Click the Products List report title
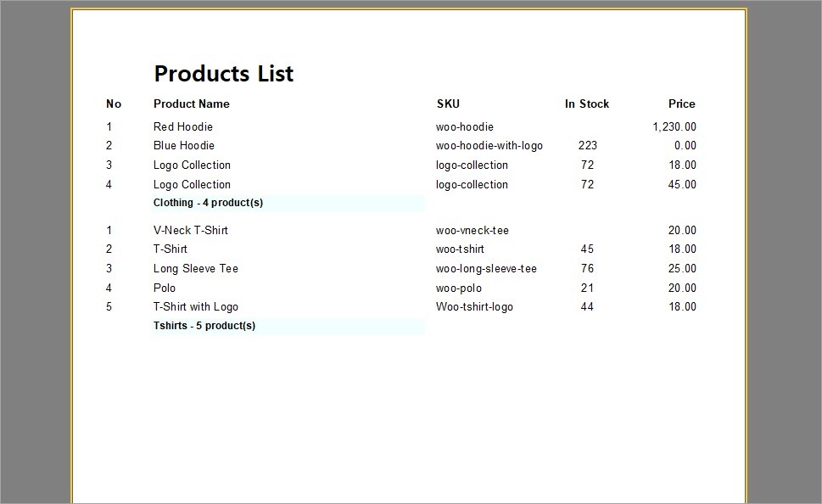 pos(223,74)
